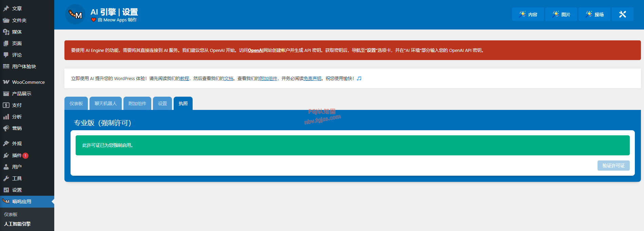This screenshot has height=231, width=644.
Task: Open the 教程 tutorial link
Action: 184,78
